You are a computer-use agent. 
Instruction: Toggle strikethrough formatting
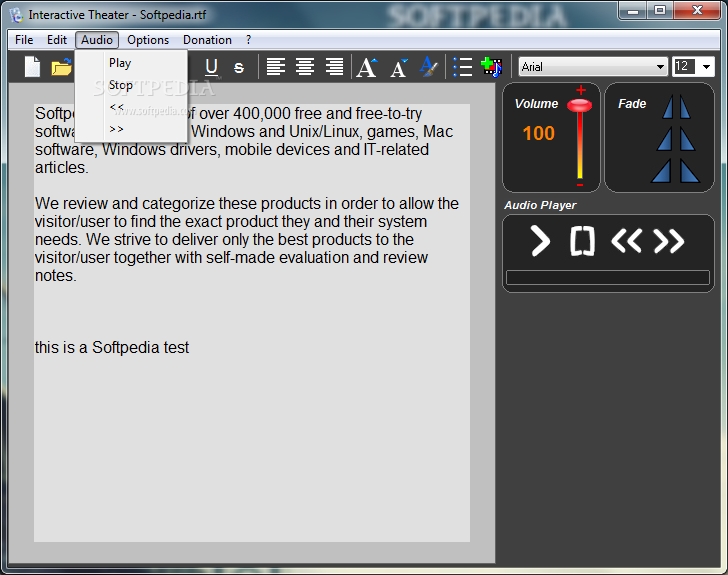pos(239,68)
